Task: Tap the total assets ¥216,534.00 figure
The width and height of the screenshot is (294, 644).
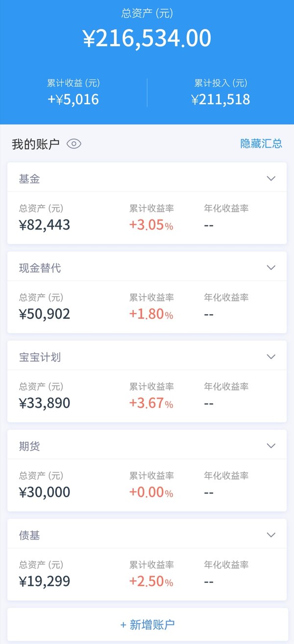Action: (147, 38)
